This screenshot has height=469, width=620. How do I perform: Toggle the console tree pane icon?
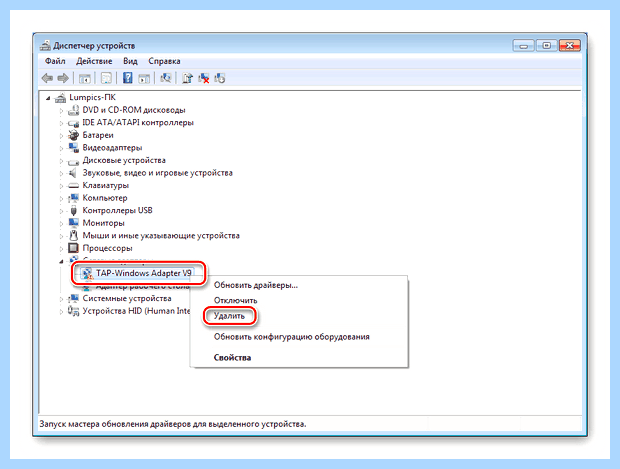pyautogui.click(x=85, y=78)
